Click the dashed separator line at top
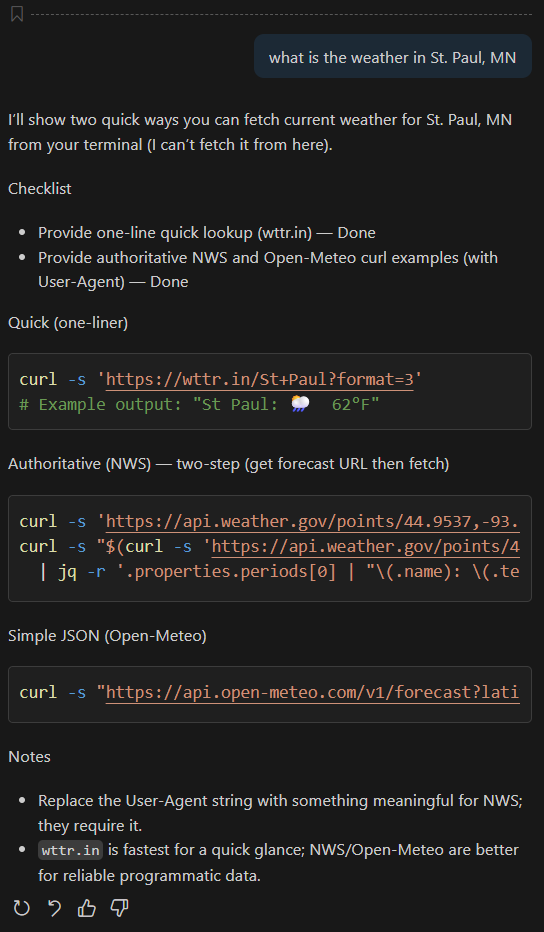544x932 pixels. click(x=281, y=14)
